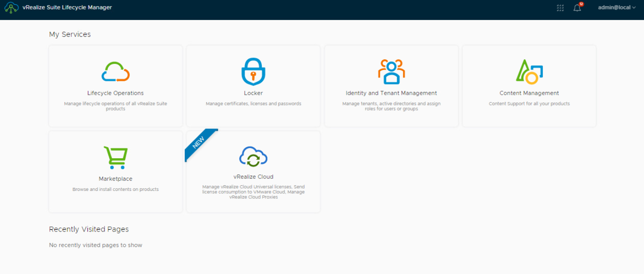
Task: Open the vRealize Cloud title link
Action: coord(253,177)
